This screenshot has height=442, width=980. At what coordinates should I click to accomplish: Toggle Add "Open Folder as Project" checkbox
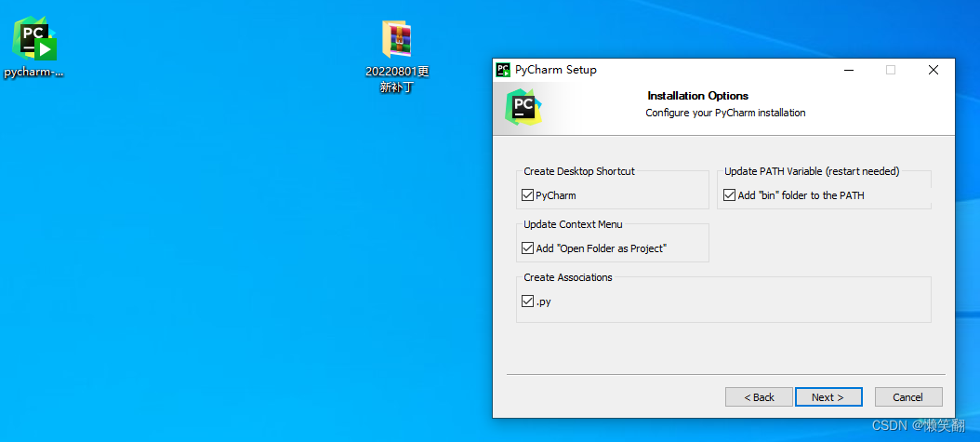(527, 248)
